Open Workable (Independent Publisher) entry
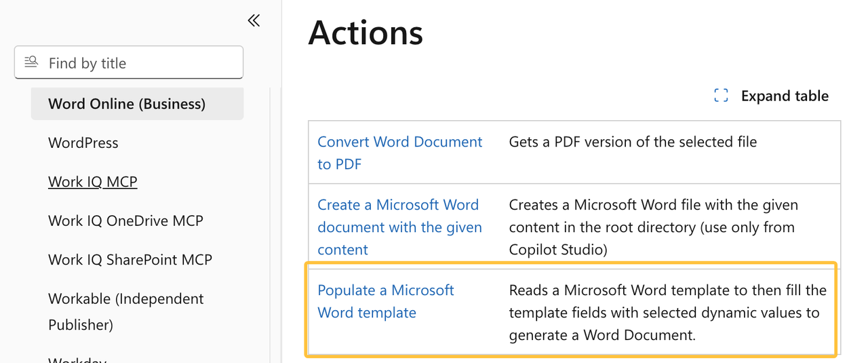 click(x=126, y=311)
